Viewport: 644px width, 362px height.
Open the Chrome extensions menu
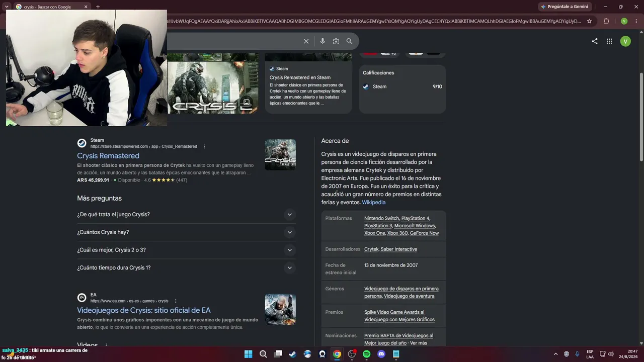click(606, 21)
